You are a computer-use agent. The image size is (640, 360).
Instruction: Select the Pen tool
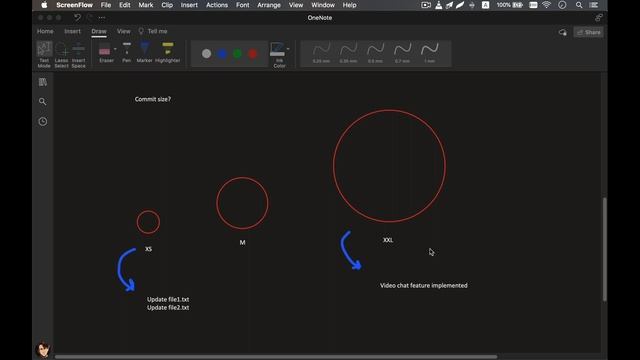(x=127, y=53)
